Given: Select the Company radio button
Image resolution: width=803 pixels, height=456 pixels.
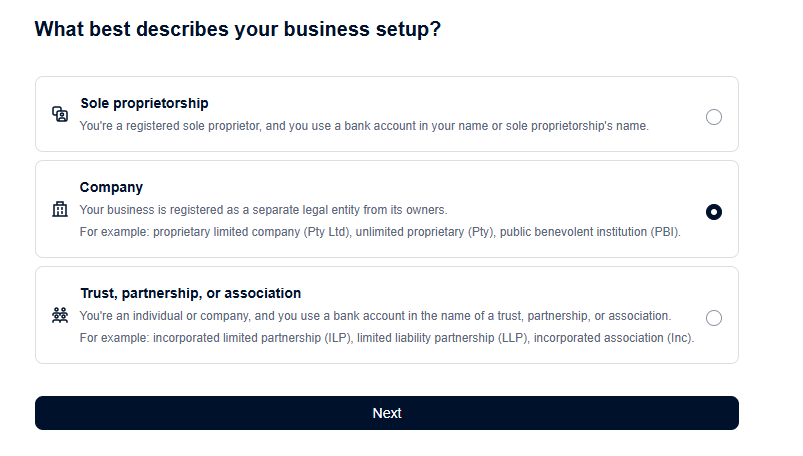Looking at the screenshot, I should (x=714, y=212).
